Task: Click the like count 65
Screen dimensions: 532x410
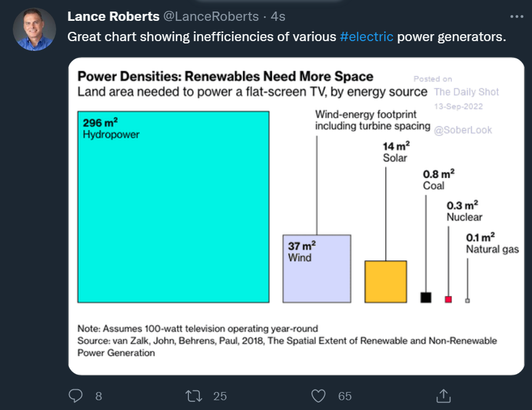Action: coord(345,396)
